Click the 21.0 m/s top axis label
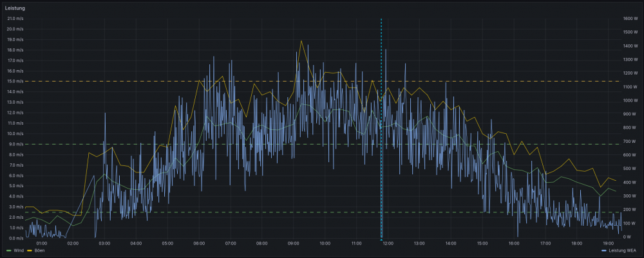644x258 pixels. coord(15,19)
